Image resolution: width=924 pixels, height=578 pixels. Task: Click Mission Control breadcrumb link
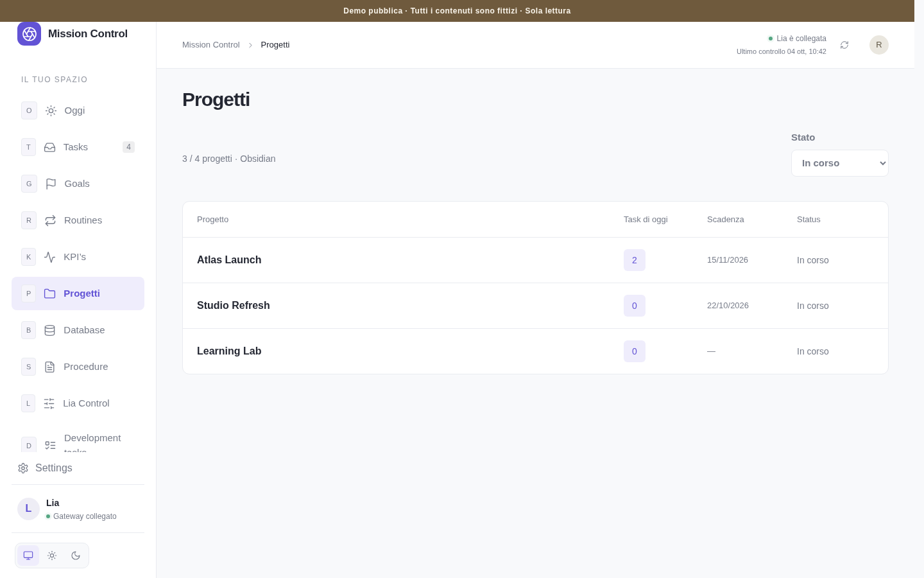[x=211, y=45]
